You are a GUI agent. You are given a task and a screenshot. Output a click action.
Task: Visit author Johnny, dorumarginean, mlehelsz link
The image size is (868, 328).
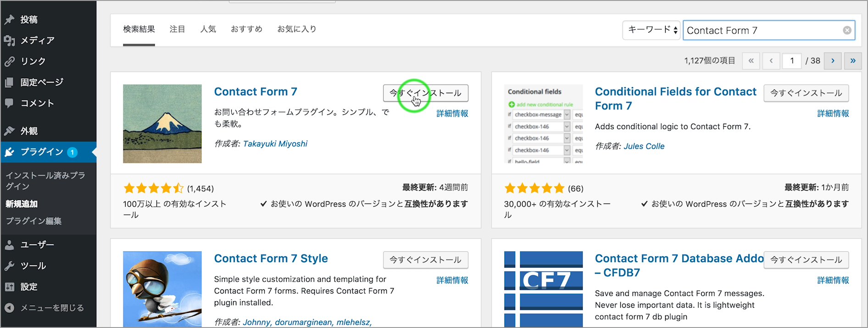click(307, 322)
